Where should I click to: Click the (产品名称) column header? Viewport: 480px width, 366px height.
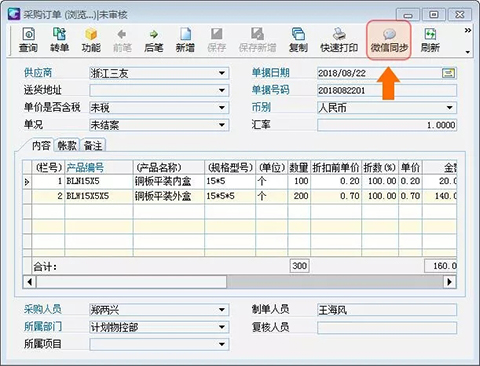click(x=169, y=167)
